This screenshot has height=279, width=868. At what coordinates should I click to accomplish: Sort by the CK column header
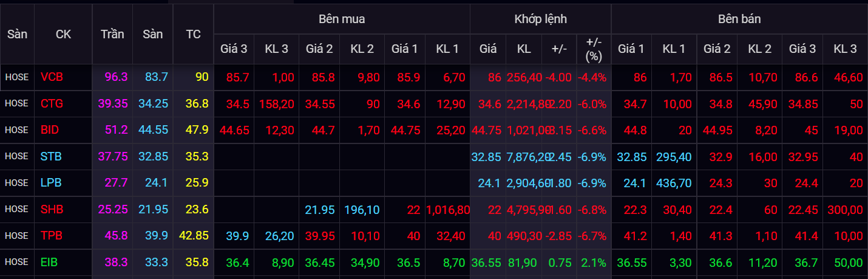63,35
